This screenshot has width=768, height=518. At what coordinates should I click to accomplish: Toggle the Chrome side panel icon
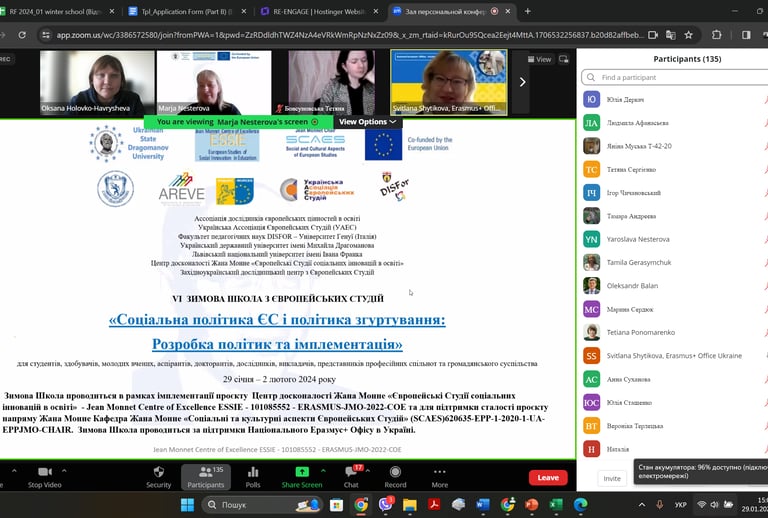746,35
